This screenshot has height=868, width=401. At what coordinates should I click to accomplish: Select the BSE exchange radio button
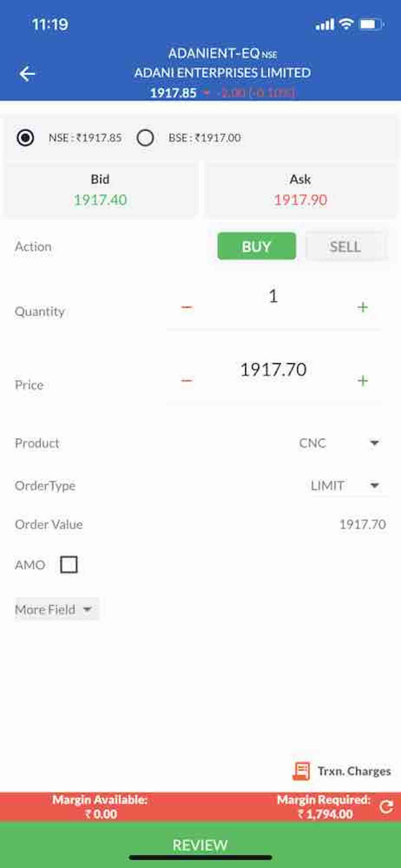pyautogui.click(x=145, y=138)
